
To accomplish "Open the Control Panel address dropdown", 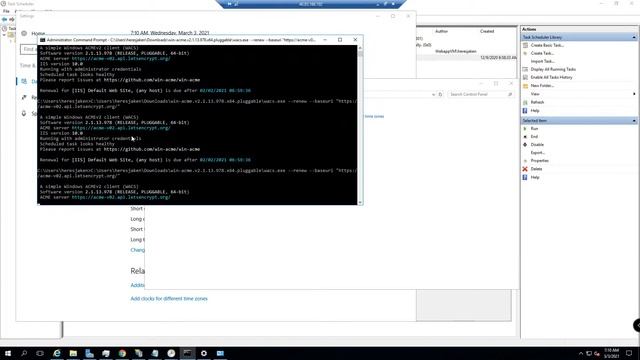I will tap(433, 94).
